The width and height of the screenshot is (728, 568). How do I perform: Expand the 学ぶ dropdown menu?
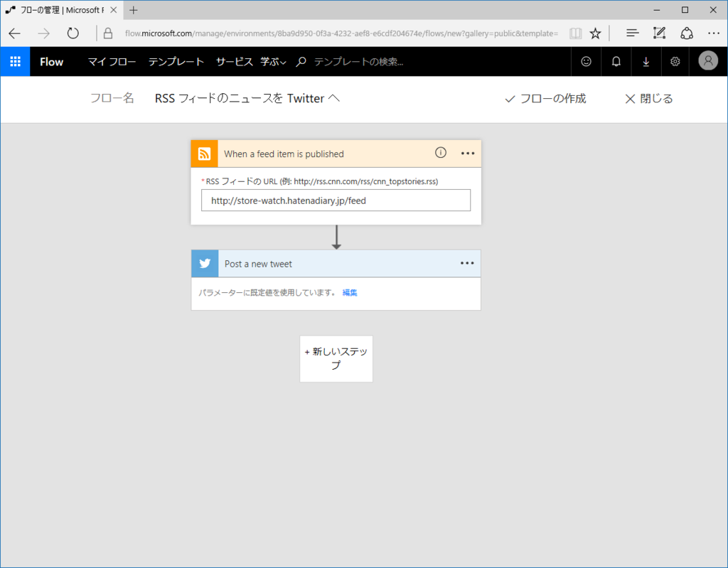(273, 61)
